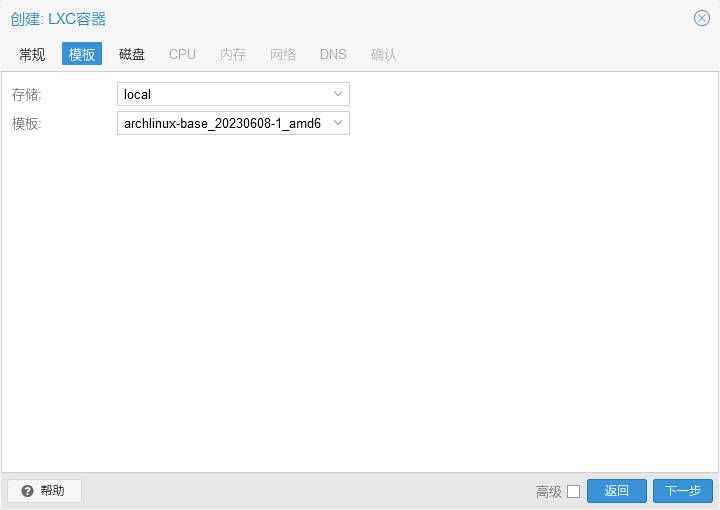Enable the 高级 checkbox
Viewport: 720px width, 510px height.
pyautogui.click(x=573, y=491)
